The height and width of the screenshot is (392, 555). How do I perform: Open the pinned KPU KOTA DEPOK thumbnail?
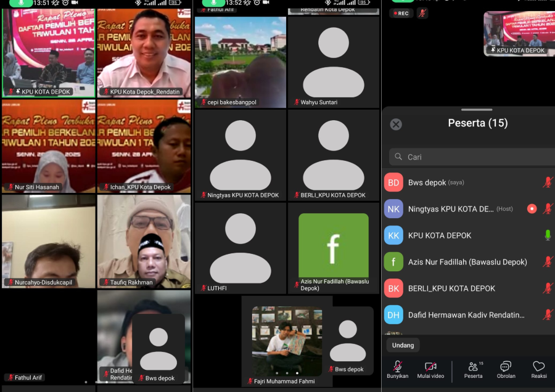coord(517,33)
